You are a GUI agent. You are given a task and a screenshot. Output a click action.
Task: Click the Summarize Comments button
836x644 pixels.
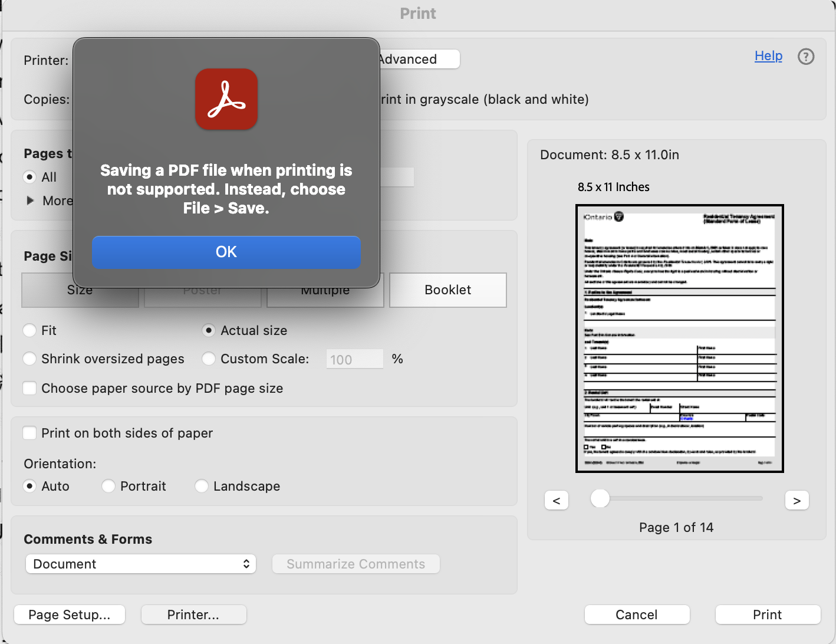pyautogui.click(x=356, y=564)
